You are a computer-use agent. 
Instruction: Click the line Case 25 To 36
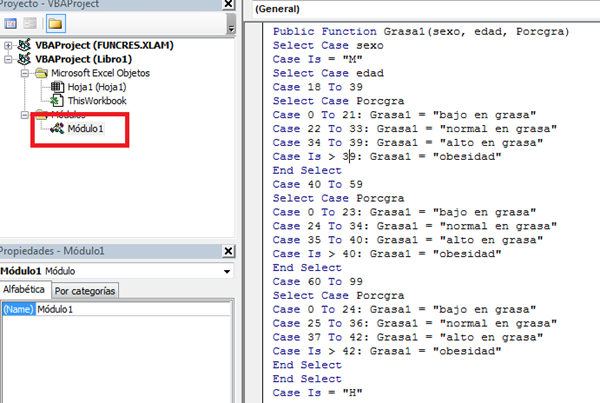(414, 323)
